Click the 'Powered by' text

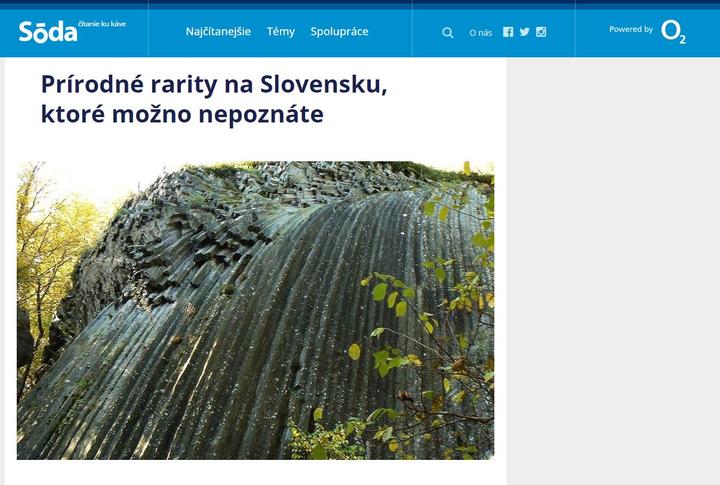click(x=631, y=29)
